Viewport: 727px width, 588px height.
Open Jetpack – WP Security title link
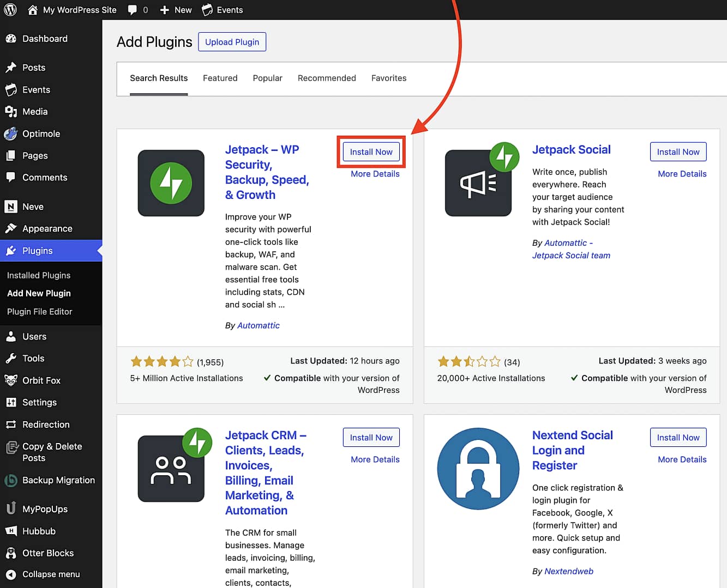pos(267,172)
